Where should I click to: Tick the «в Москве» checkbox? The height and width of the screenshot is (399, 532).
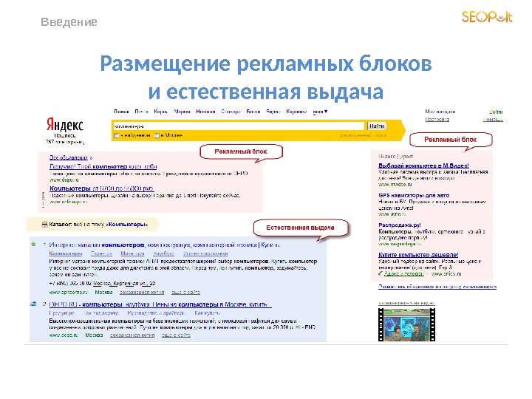pos(157,135)
